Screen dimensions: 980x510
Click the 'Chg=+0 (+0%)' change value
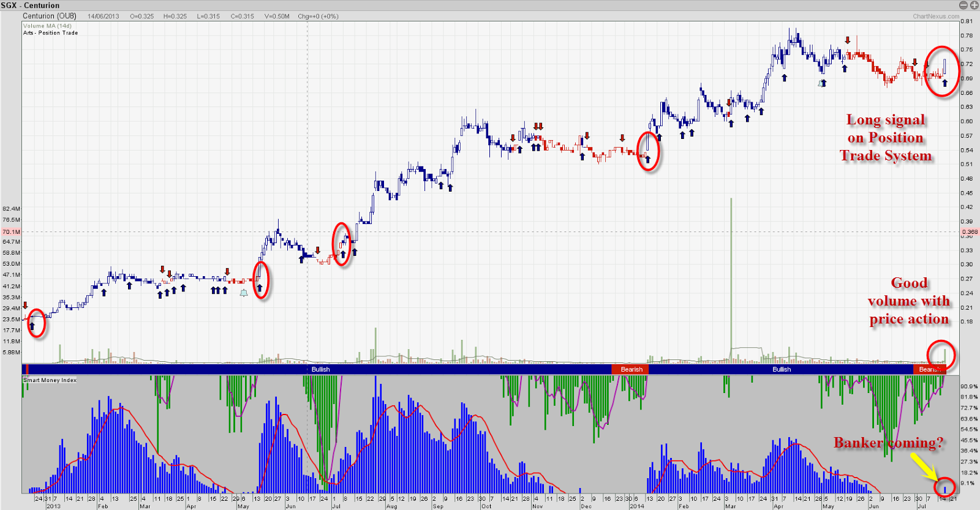pos(318,17)
